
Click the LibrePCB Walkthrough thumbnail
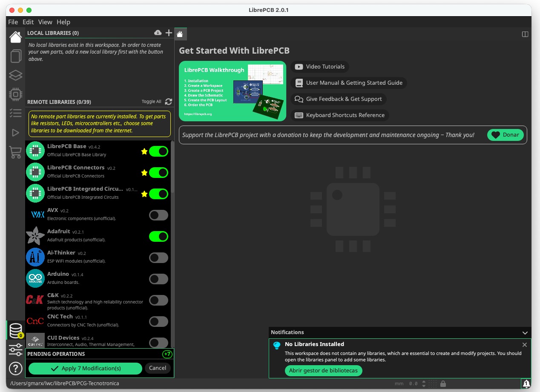point(232,91)
